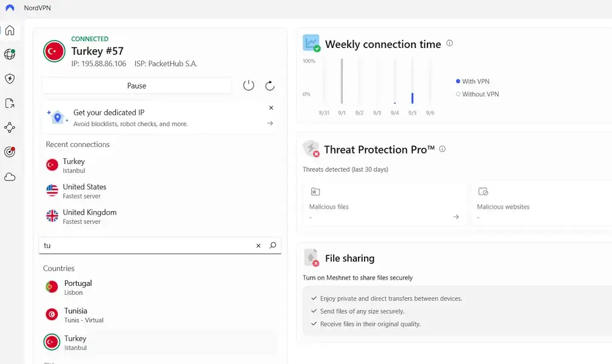Click the 8/31 date label on chart
The width and height of the screenshot is (612, 364).
[x=324, y=113]
